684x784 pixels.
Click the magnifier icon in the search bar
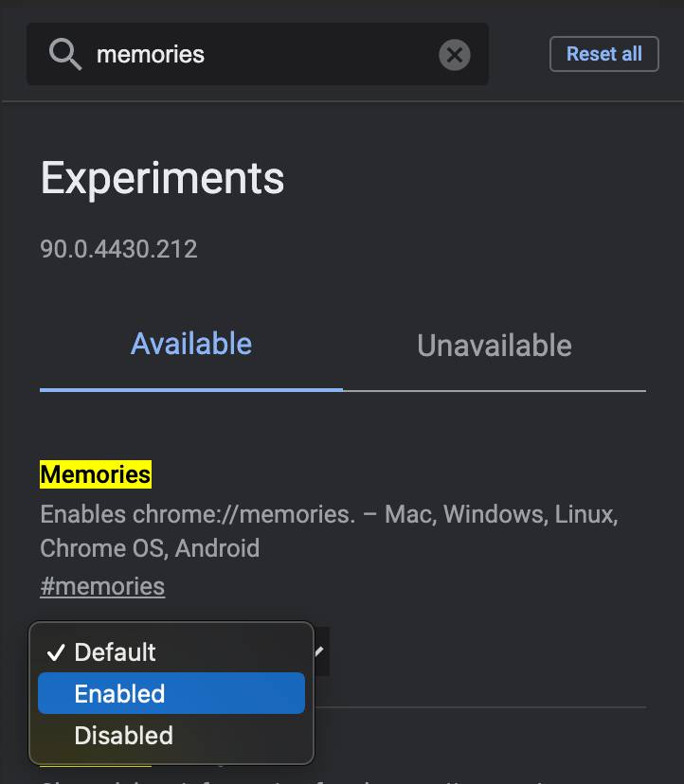tap(65, 55)
